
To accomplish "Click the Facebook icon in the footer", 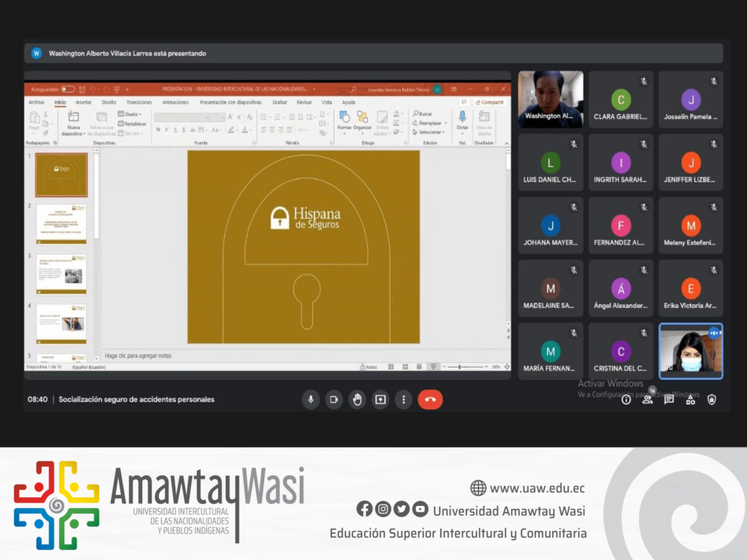I will pos(365,509).
